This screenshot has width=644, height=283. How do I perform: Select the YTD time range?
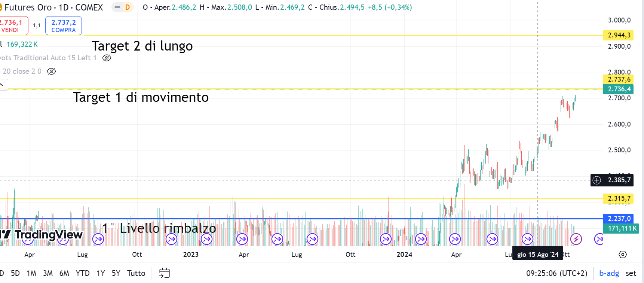tap(82, 273)
